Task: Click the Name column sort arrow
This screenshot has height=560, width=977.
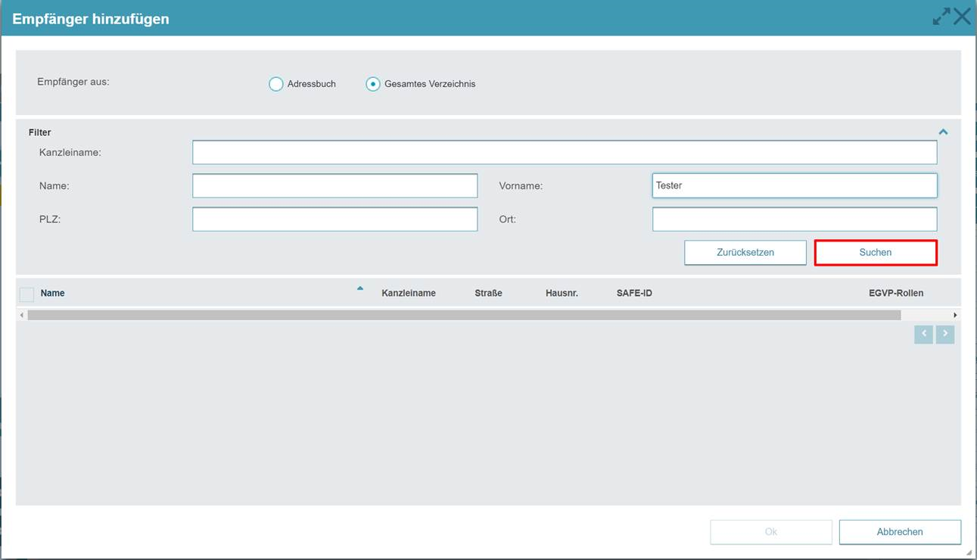Action: click(360, 288)
